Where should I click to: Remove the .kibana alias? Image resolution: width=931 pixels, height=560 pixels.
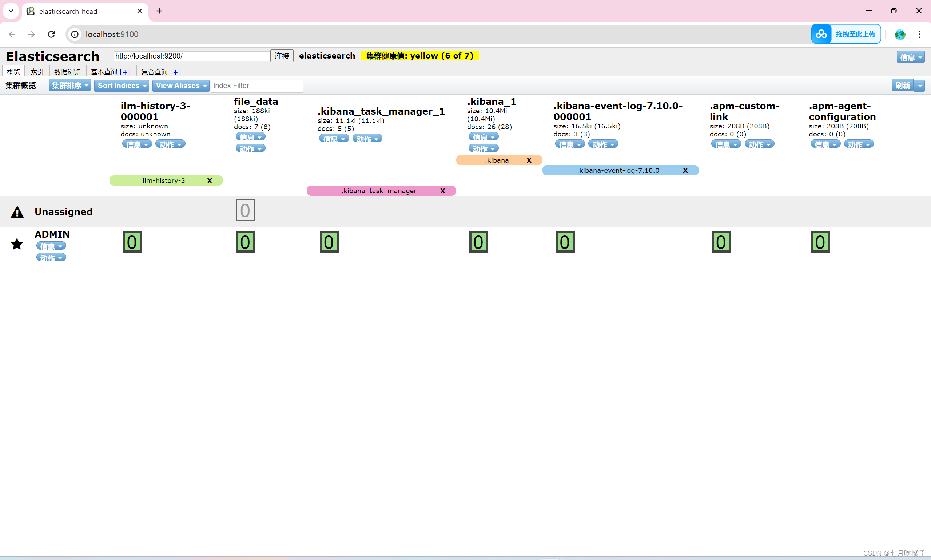[x=529, y=160]
